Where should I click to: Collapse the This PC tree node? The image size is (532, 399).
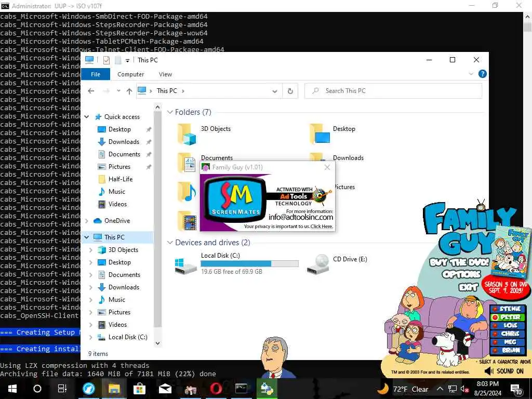[x=87, y=237]
